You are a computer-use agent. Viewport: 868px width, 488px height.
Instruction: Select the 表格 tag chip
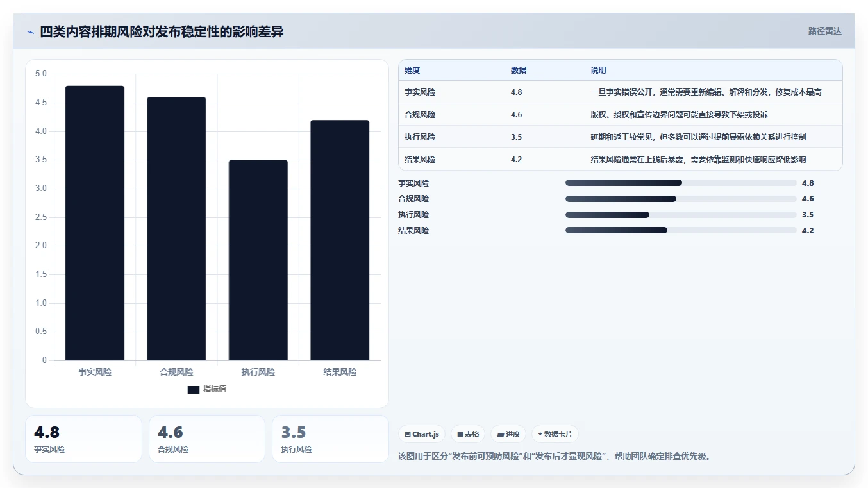click(468, 434)
